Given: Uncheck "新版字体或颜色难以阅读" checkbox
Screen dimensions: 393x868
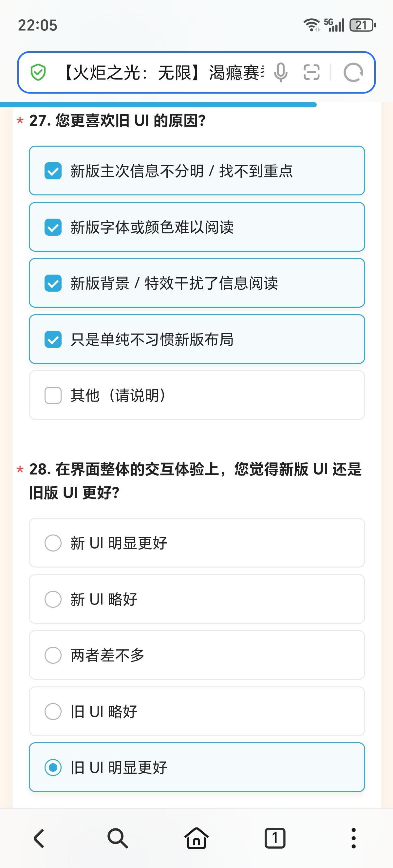Looking at the screenshot, I should point(53,227).
